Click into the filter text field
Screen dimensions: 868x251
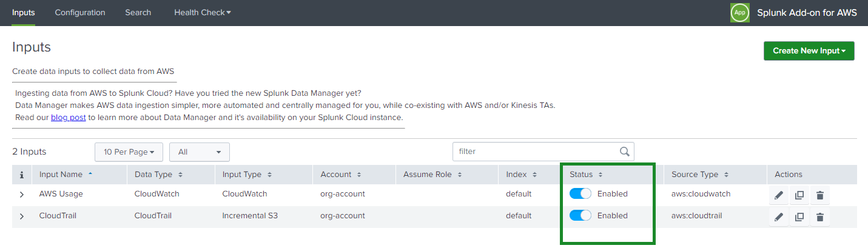tap(534, 152)
